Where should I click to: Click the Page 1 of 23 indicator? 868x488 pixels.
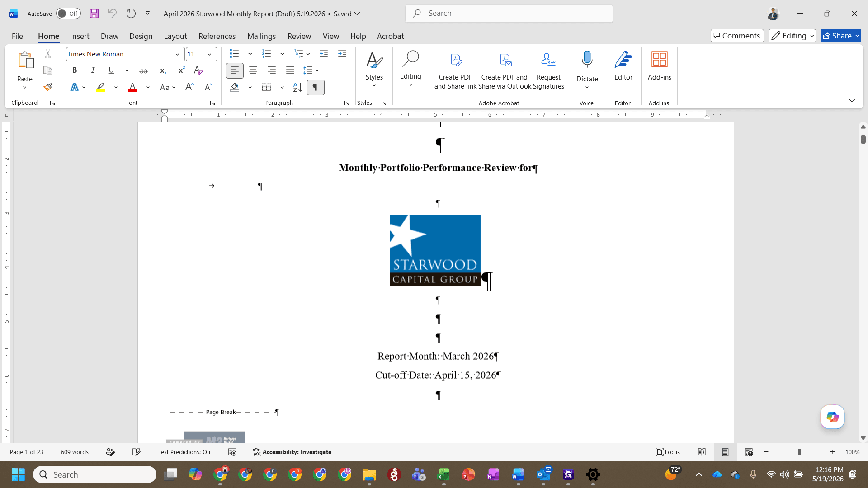(x=27, y=452)
